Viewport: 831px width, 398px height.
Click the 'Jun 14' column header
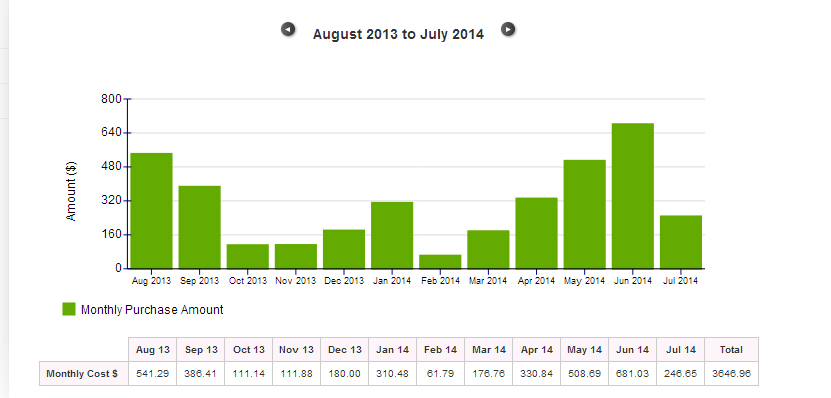(x=633, y=350)
